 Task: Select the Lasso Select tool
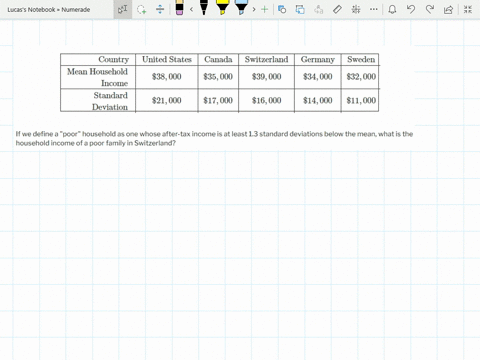point(142,9)
